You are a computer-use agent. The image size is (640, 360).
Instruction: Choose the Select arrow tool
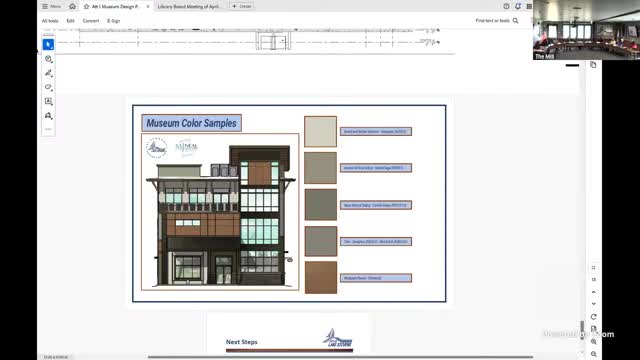(48, 44)
